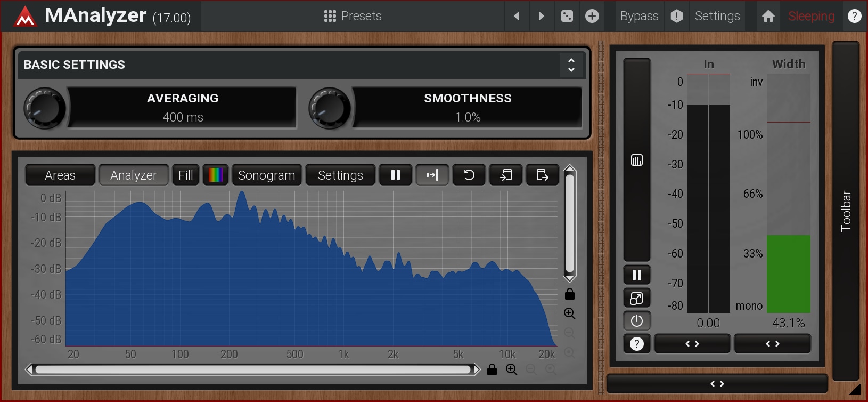The image size is (868, 402).
Task: Expand the vertical Toolbar panel
Action: click(x=846, y=211)
